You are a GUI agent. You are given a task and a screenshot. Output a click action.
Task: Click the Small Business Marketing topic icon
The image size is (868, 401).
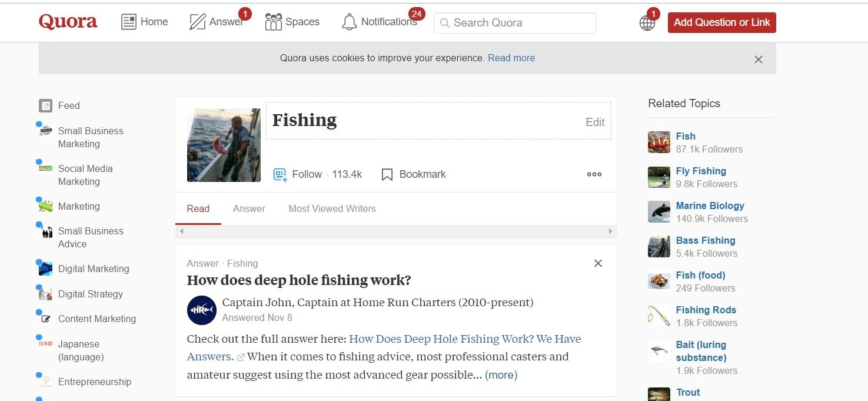coord(46,131)
